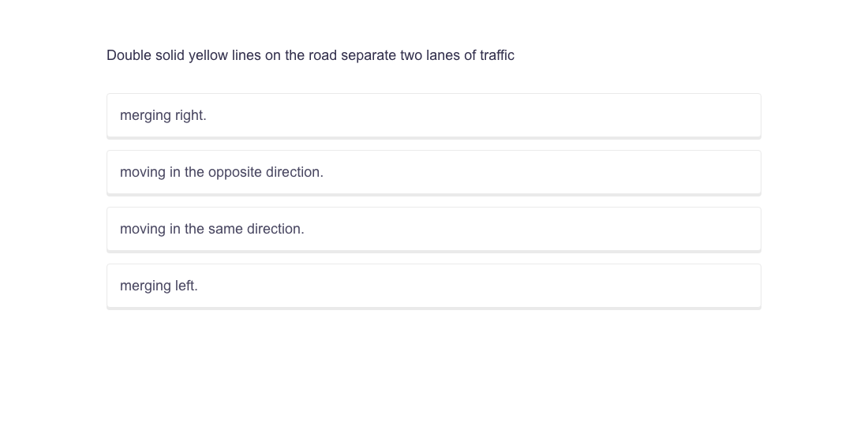Click the 'merging right.' answer text
The height and width of the screenshot is (434, 868).
[x=163, y=115]
